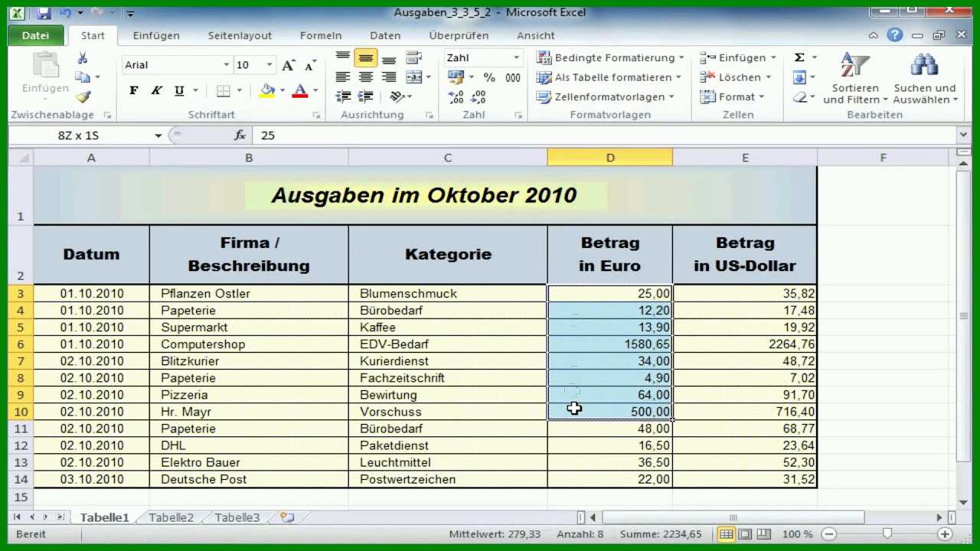Screen dimensions: 980x551
Task: Switch to the Überprüfen tab
Action: (x=459, y=35)
